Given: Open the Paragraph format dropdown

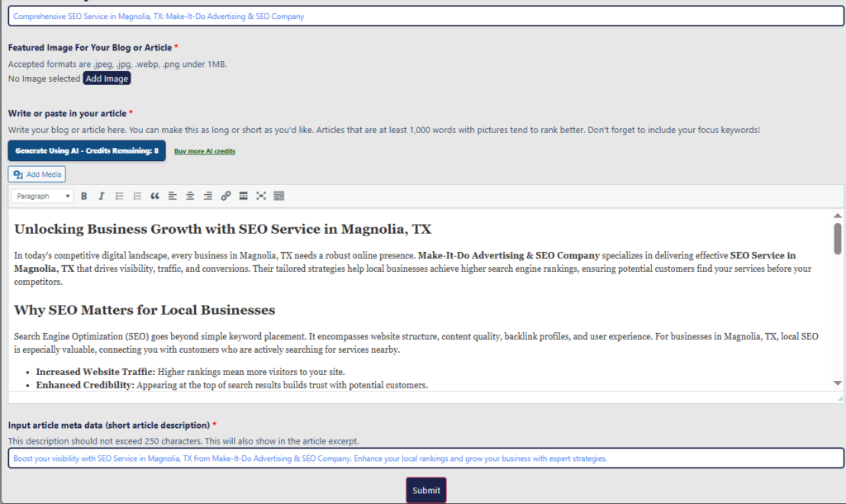Looking at the screenshot, I should [x=44, y=196].
